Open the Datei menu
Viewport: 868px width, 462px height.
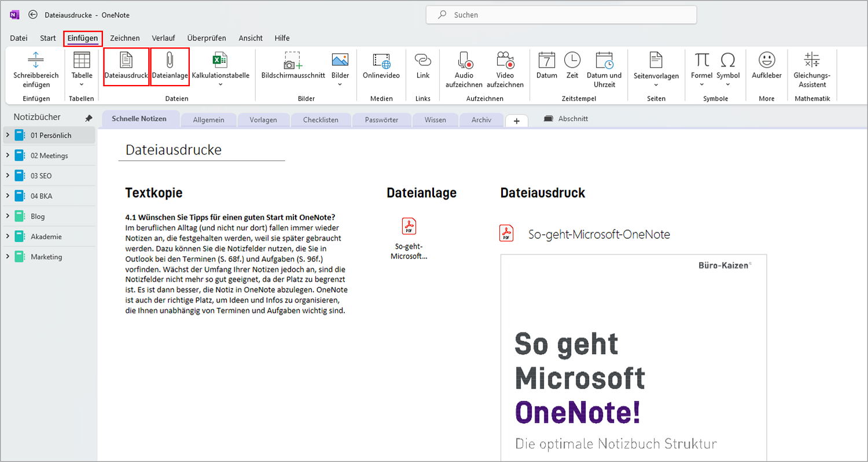[19, 38]
